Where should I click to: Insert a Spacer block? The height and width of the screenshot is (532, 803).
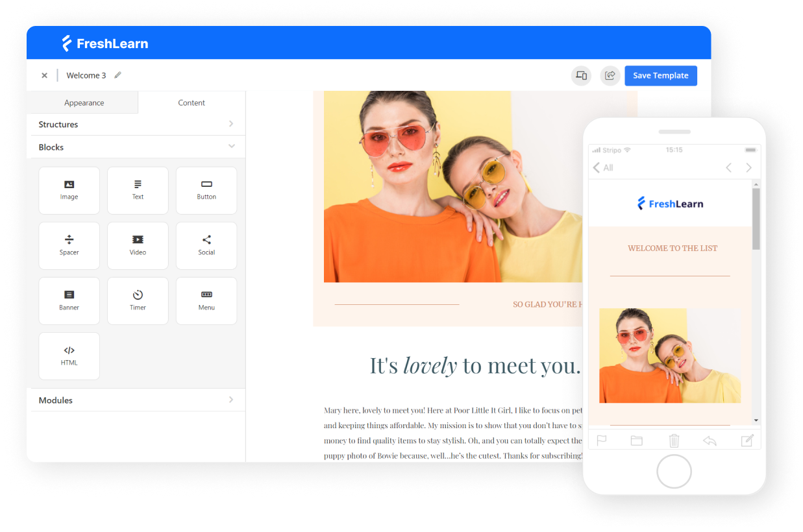tap(69, 245)
